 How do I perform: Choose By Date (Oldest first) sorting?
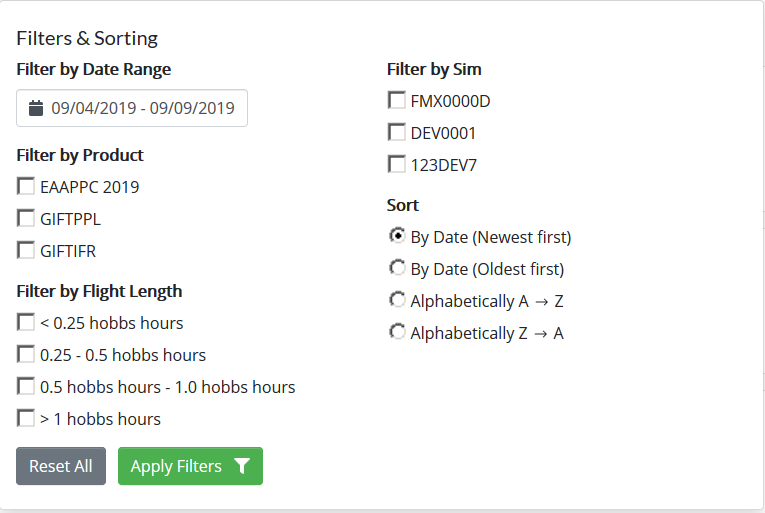397,268
